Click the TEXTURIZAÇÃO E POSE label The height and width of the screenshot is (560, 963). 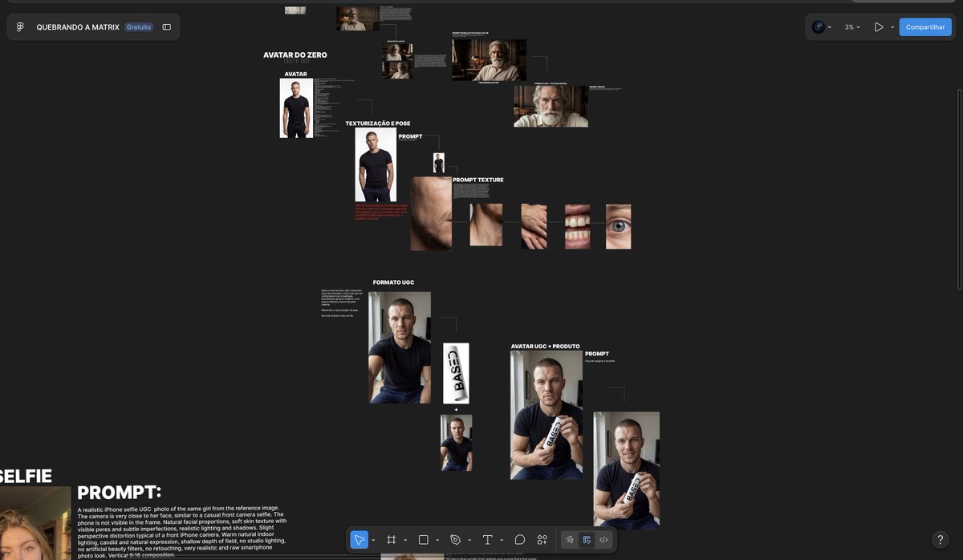pyautogui.click(x=378, y=124)
